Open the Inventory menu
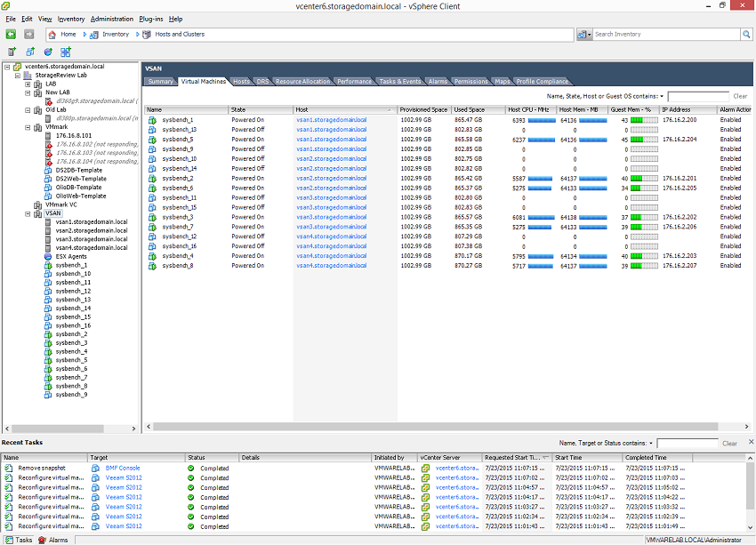Viewport: 756px width, 545px height. pyautogui.click(x=71, y=19)
